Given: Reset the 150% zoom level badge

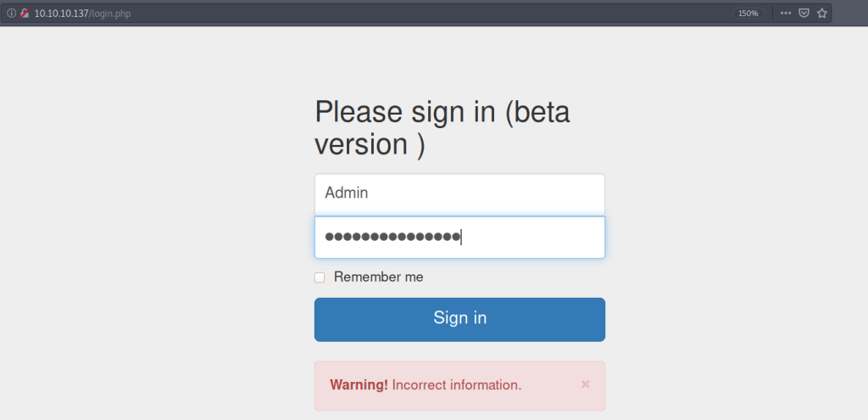Looking at the screenshot, I should point(748,14).
